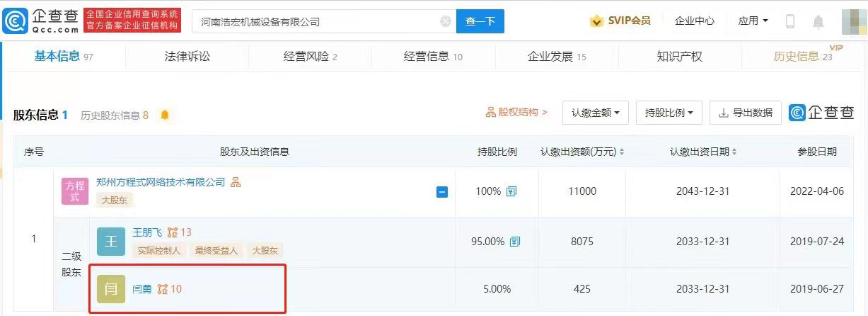Click 11000 capital amount cell
Image resolution: width=868 pixels, height=316 pixels.
[582, 191]
